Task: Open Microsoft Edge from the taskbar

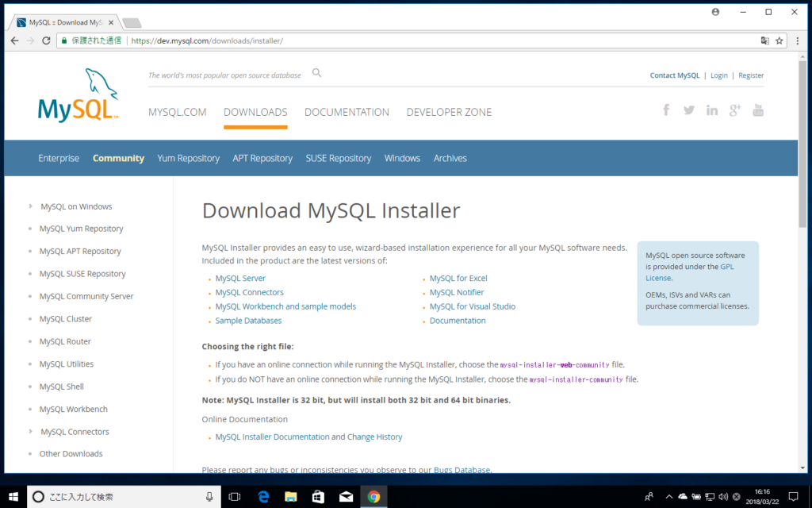Action: (263, 496)
